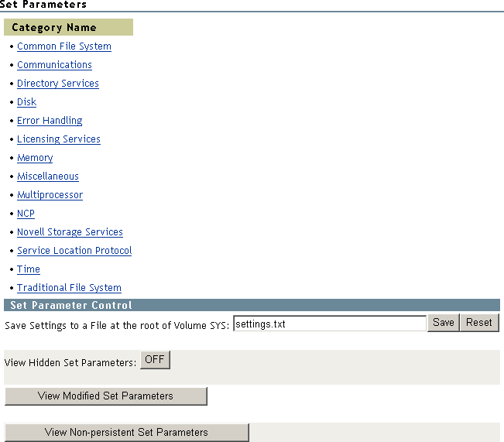Select the NCP category link
Viewport: 504px width, 442px height.
[26, 214]
